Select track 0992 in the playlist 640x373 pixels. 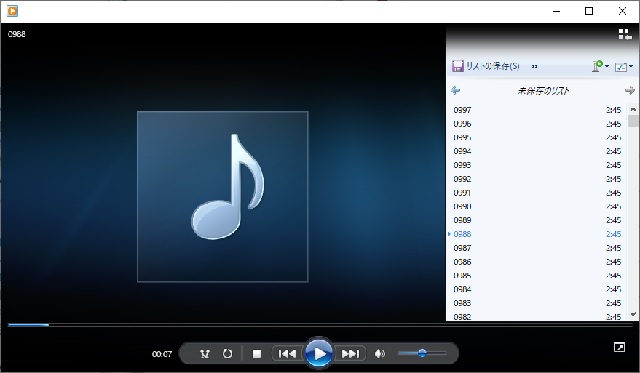click(537, 179)
